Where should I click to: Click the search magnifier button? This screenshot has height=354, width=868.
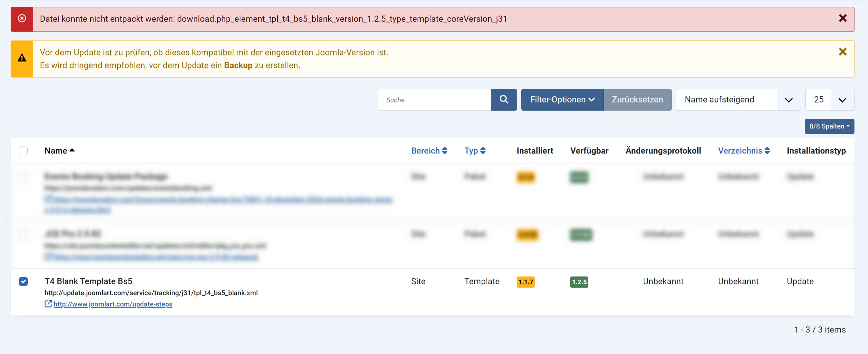pyautogui.click(x=503, y=99)
